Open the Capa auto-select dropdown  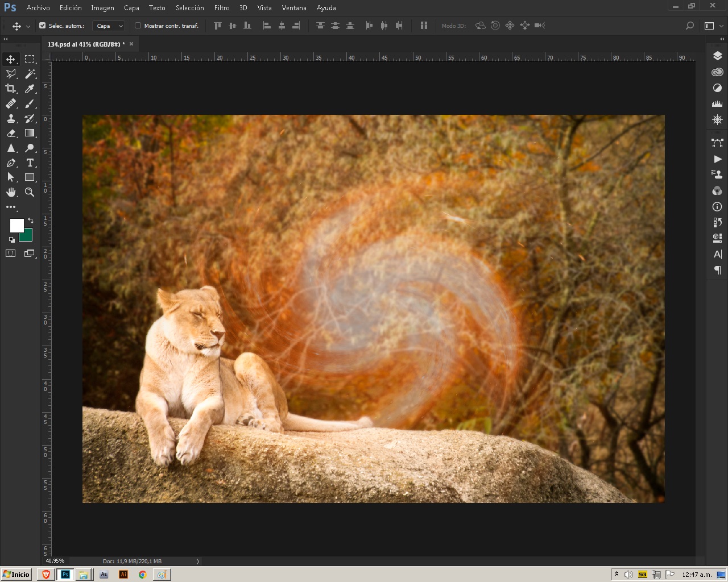109,26
